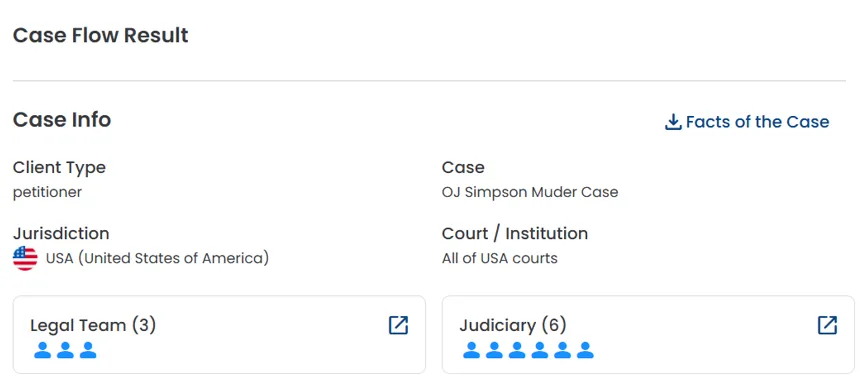Image resolution: width=866 pixels, height=381 pixels.
Task: Select third Legal Team member icon
Action: tap(88, 350)
